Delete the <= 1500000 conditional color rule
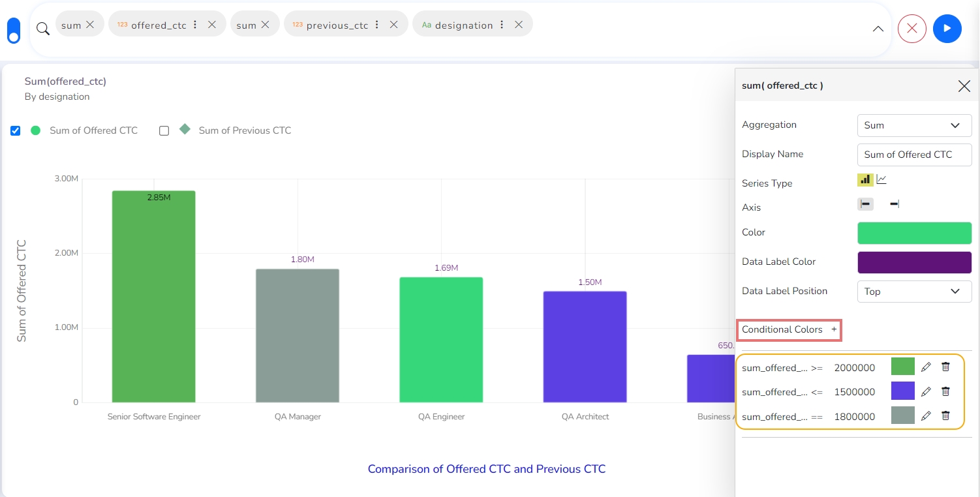 click(945, 391)
